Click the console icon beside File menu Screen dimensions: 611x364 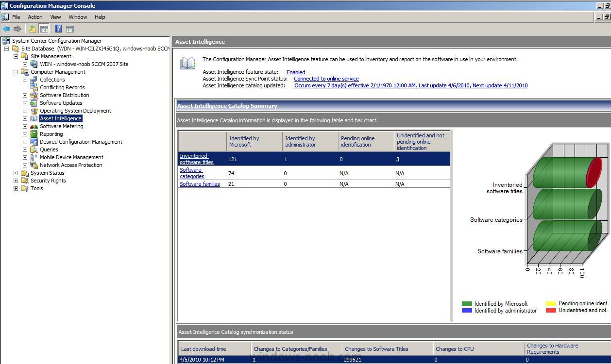(x=5, y=17)
